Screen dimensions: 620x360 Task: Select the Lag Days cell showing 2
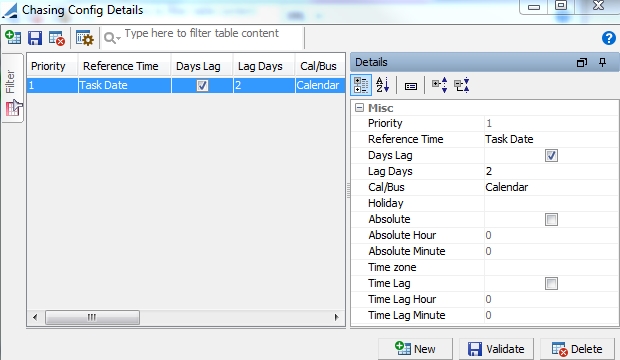coord(264,85)
